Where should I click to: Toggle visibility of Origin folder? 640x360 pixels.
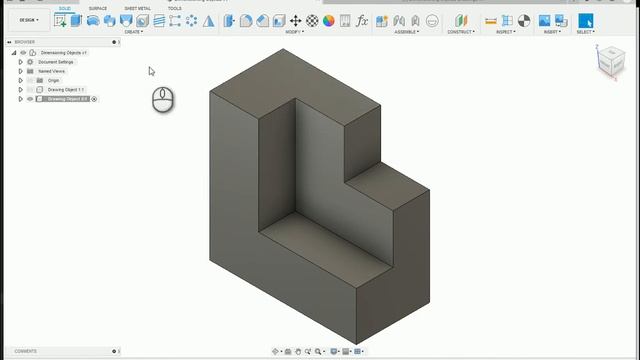(30, 80)
